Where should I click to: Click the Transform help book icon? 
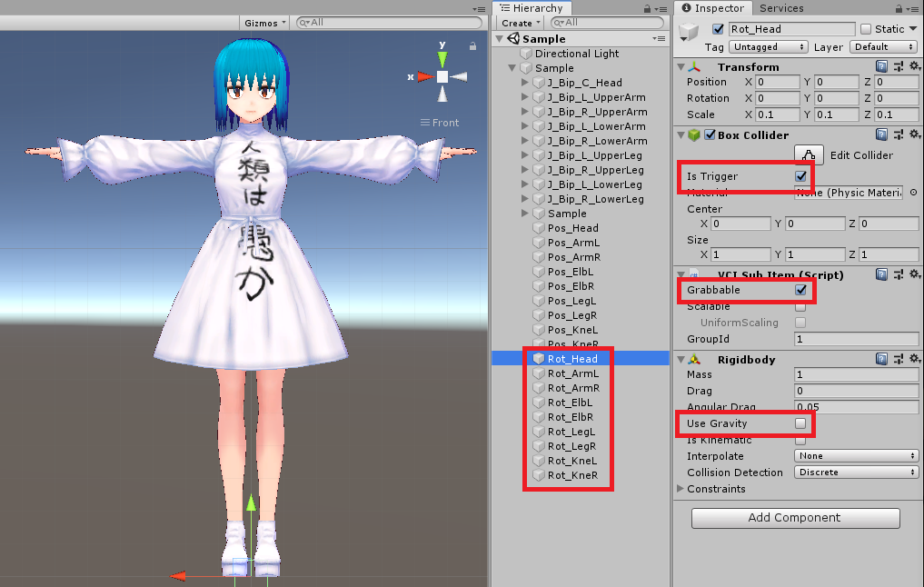click(x=881, y=66)
